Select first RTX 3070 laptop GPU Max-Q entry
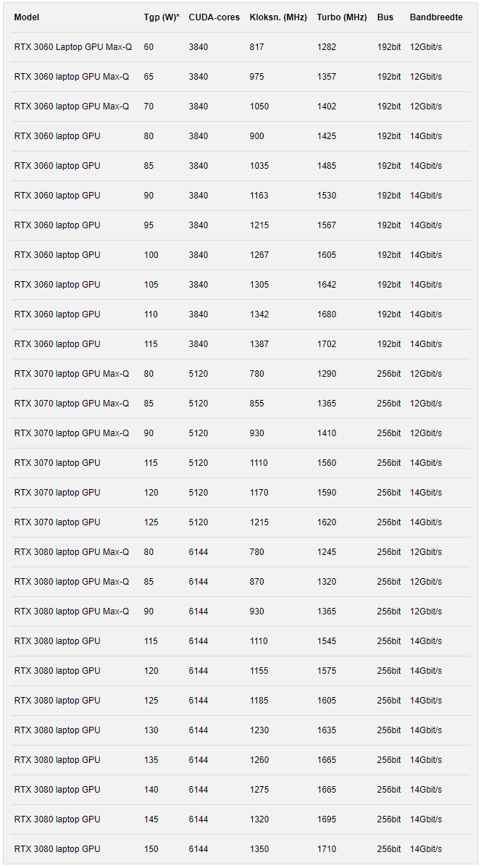Viewport: 481px width, 868px height. 72,374
